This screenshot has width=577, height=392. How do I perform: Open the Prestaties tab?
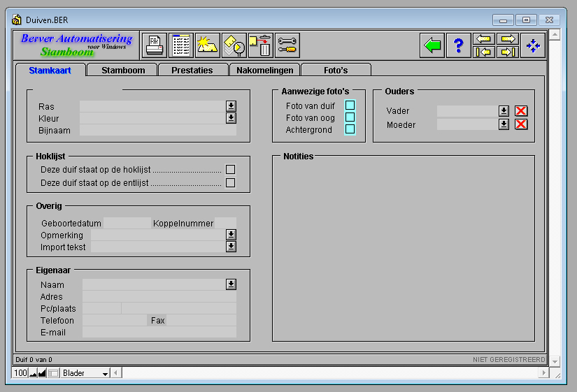[x=194, y=70]
